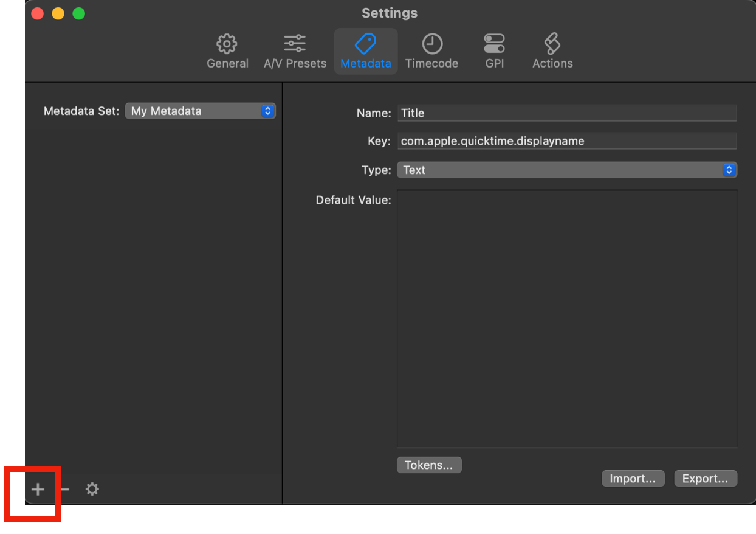Screen dimensions: 756x534
Task: Open the Metadata Set dropdown
Action: coord(200,111)
